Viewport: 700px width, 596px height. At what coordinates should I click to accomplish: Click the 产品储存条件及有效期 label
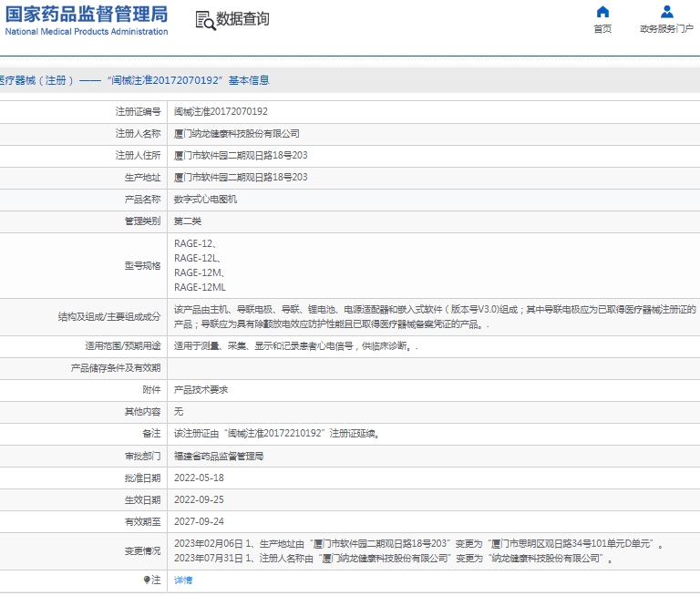(116, 368)
